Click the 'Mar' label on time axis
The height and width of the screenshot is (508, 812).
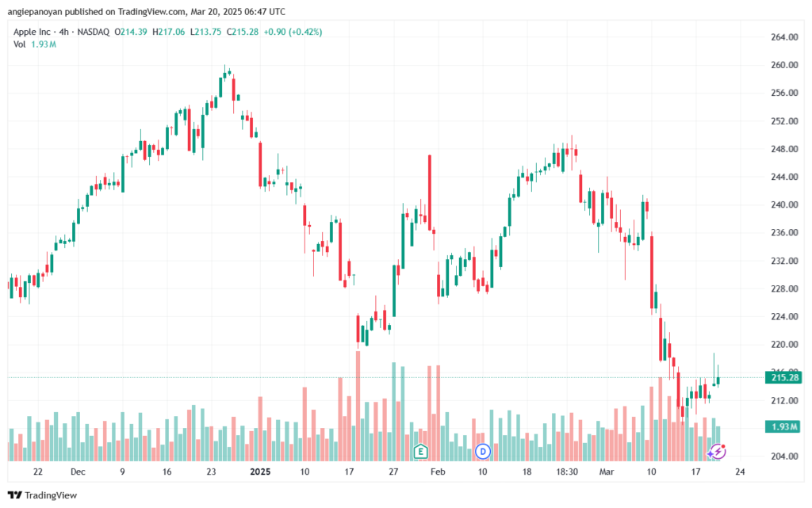tap(607, 472)
